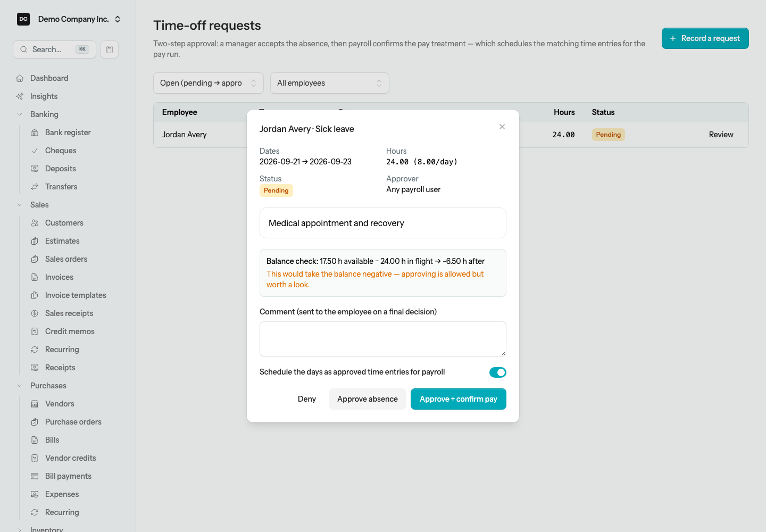The image size is (766, 532).
Task: Click the Dashboard home icon
Action: click(x=20, y=78)
